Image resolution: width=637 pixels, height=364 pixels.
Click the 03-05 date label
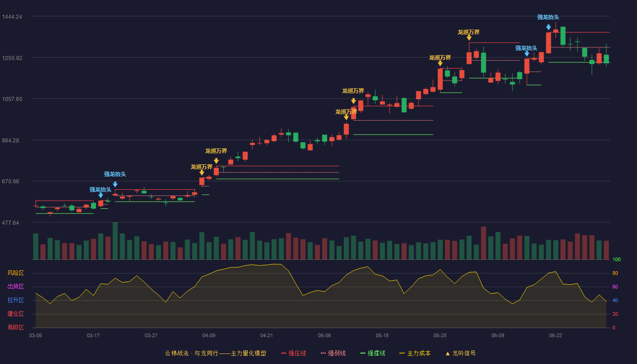35,335
